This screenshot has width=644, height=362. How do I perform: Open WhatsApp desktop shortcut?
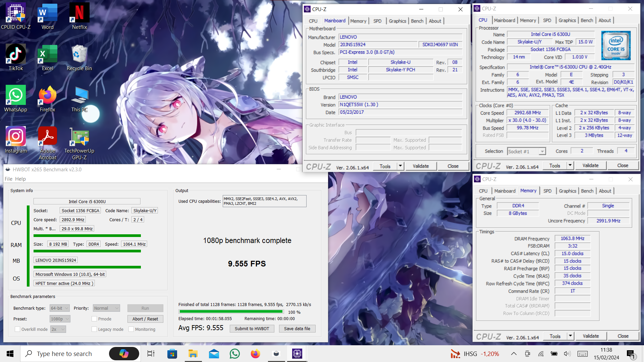[x=16, y=99]
